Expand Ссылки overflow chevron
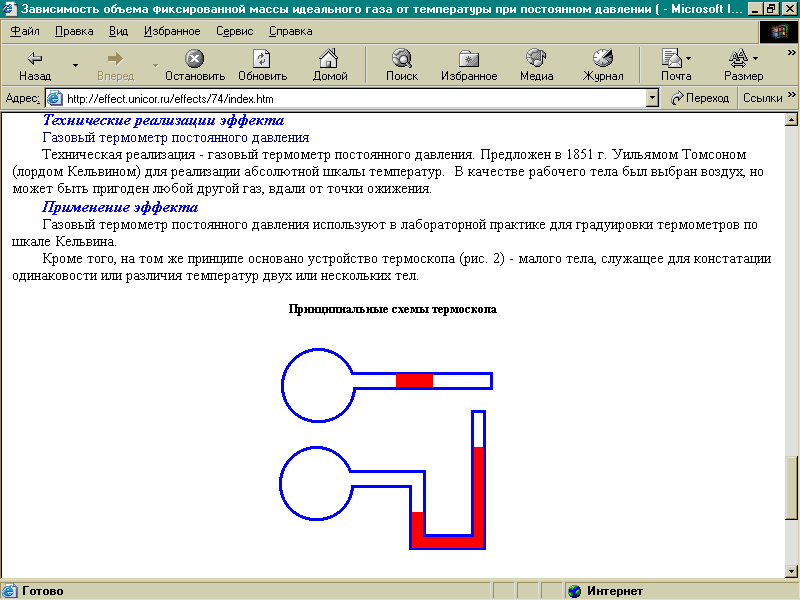This screenshot has width=800, height=600. [x=791, y=94]
